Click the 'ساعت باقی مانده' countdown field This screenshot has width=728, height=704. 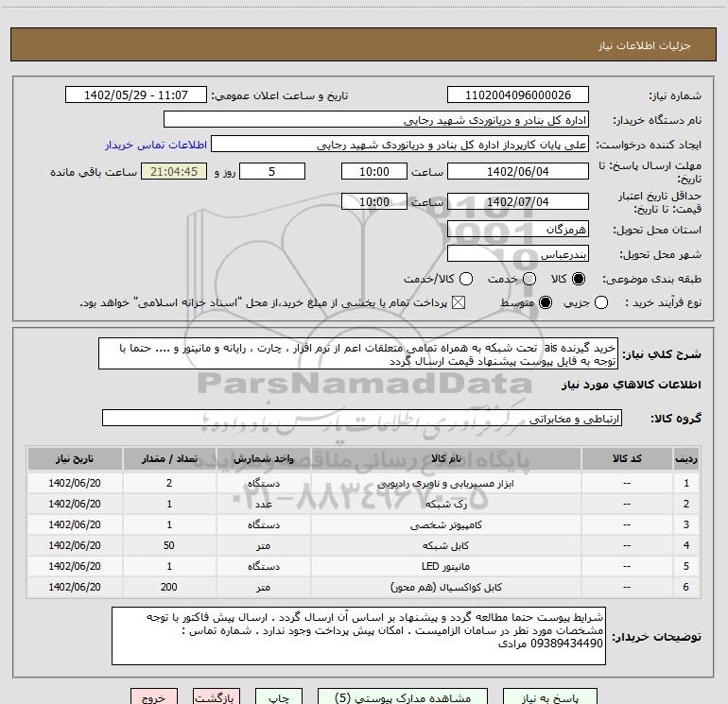[x=174, y=172]
